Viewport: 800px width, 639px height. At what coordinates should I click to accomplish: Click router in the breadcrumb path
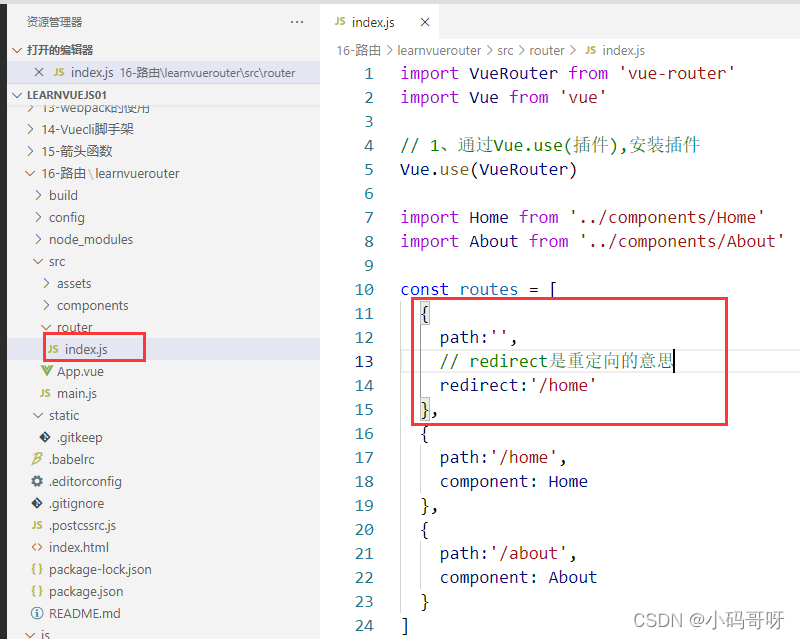point(547,51)
